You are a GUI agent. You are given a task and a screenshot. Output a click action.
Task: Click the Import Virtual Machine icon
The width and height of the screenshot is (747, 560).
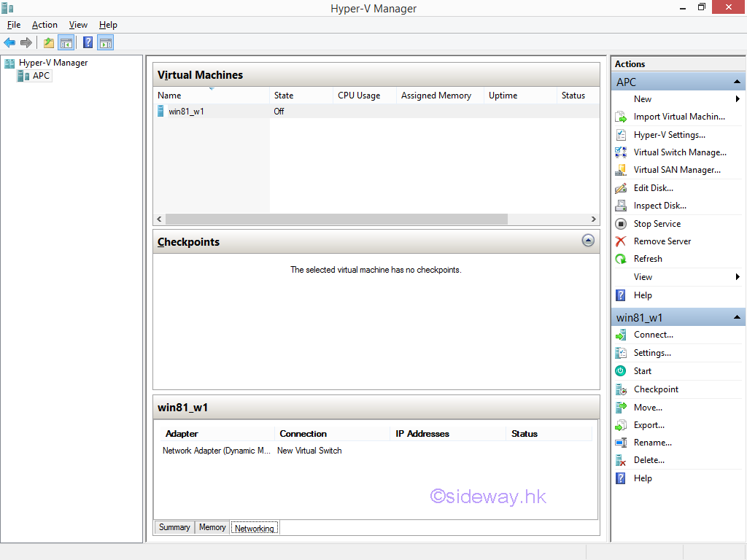tap(621, 117)
